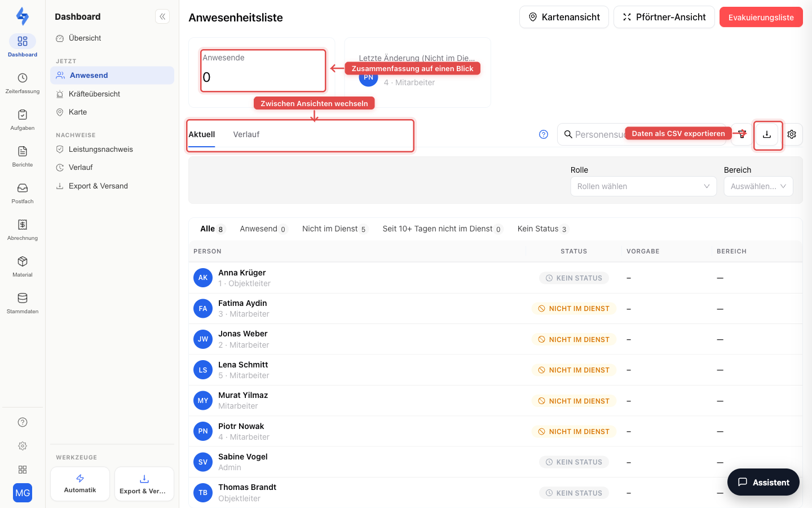This screenshot has width=812, height=508.
Task: Open the Evakuierungsliste
Action: (761, 17)
